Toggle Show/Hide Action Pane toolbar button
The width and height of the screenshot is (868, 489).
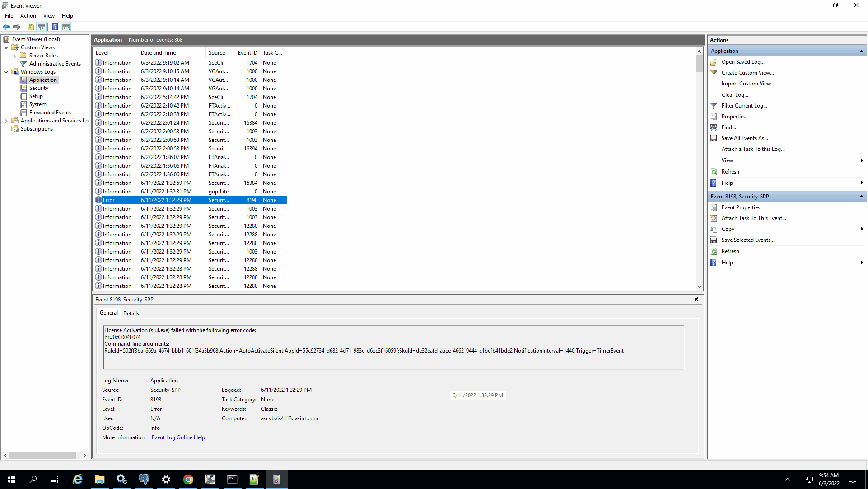coord(66,27)
